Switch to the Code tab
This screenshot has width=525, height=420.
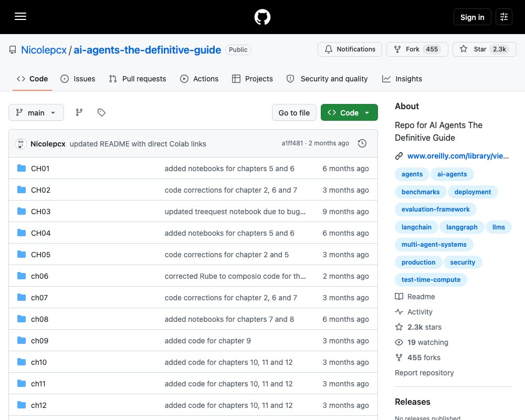point(32,79)
